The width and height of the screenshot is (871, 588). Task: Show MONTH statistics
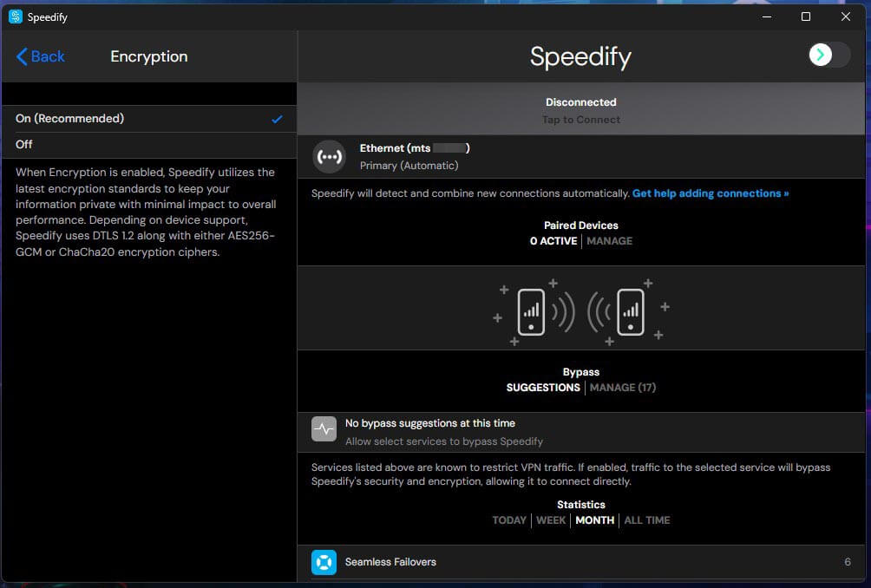pos(594,520)
